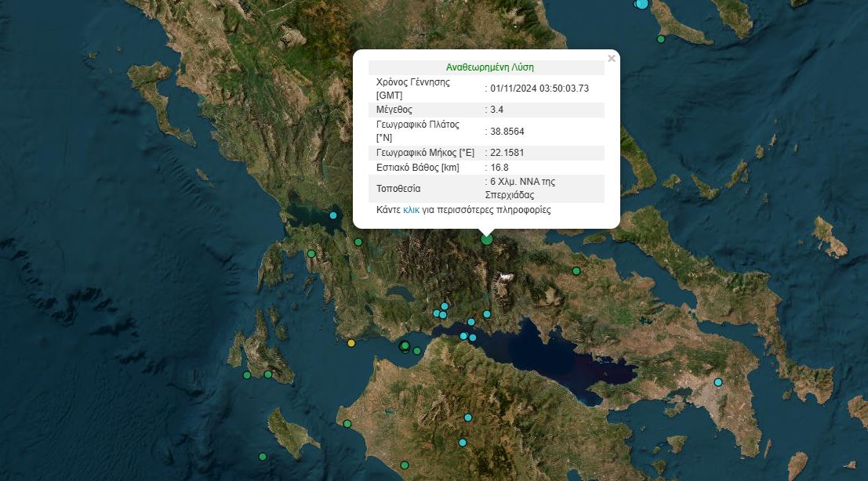Click the origin time 01/11/2024 03:50:03.73
The image size is (868, 481).
tap(539, 89)
